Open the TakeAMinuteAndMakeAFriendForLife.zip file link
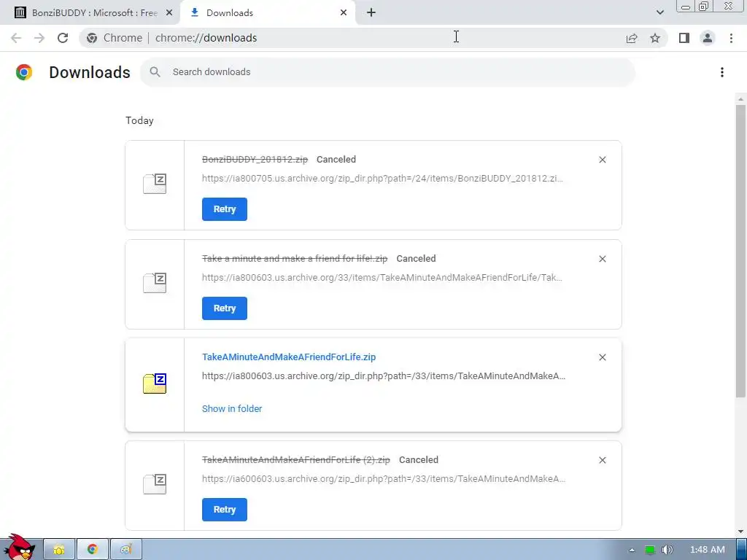 (x=289, y=357)
